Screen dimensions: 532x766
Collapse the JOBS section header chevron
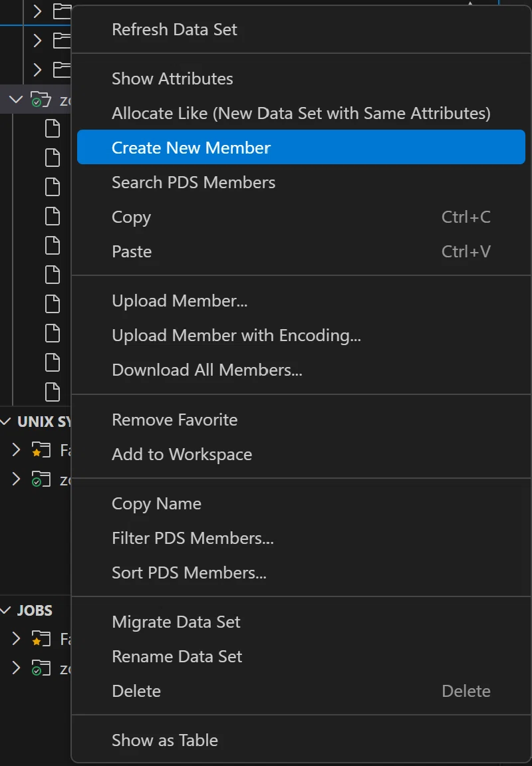click(x=5, y=610)
